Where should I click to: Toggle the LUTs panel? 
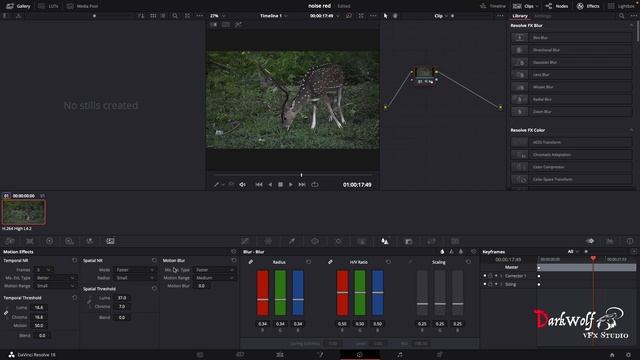(48, 6)
